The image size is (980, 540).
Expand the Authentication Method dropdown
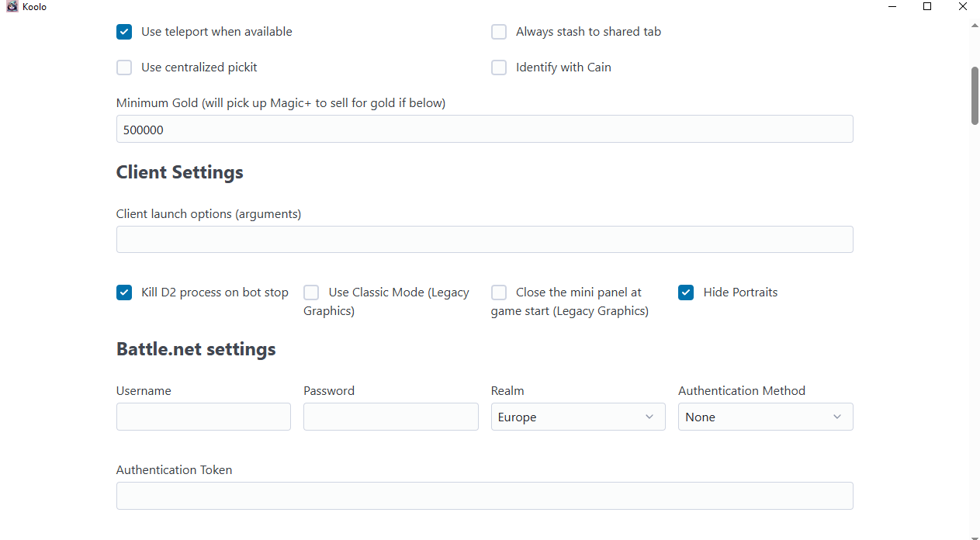click(x=765, y=417)
